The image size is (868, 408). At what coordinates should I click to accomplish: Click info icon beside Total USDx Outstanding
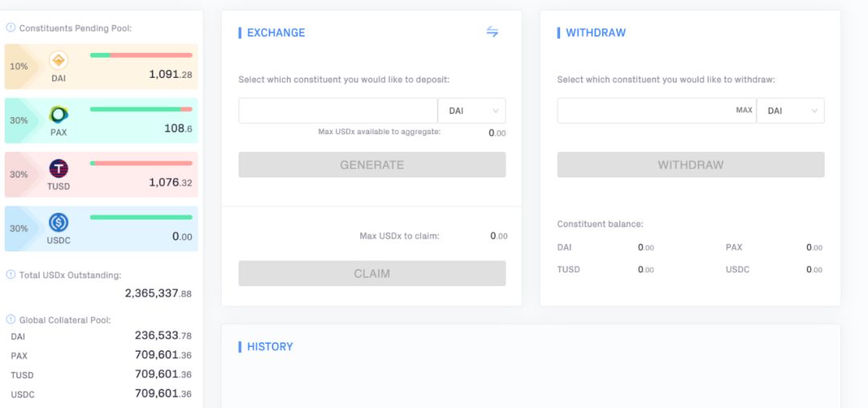10,275
